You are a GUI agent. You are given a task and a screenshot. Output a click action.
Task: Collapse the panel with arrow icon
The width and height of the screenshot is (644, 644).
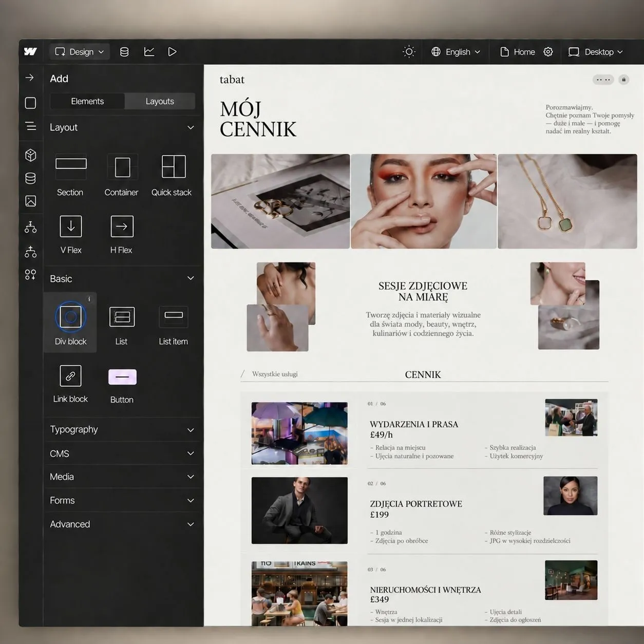click(30, 78)
